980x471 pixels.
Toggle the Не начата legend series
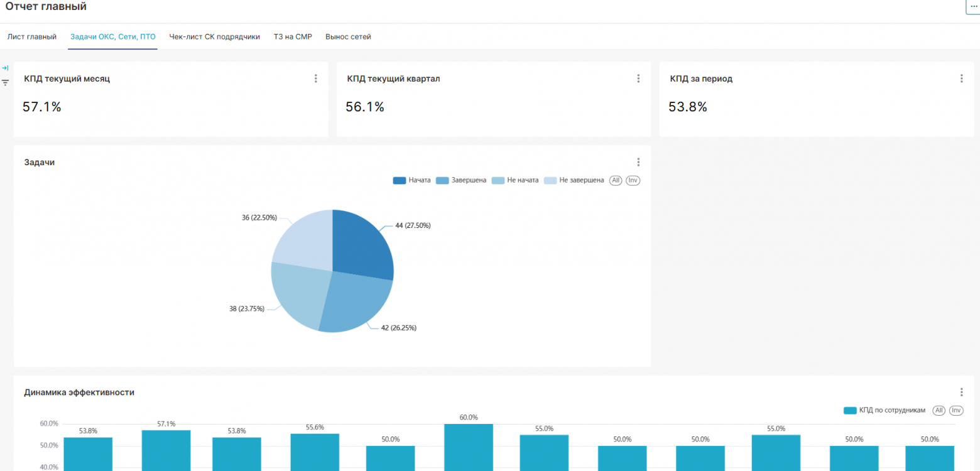[x=515, y=180]
